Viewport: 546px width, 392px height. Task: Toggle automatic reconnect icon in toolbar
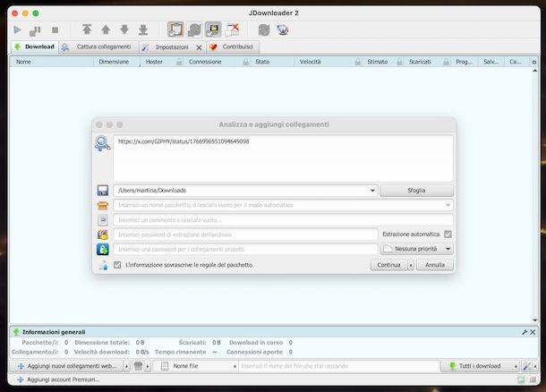(194, 30)
